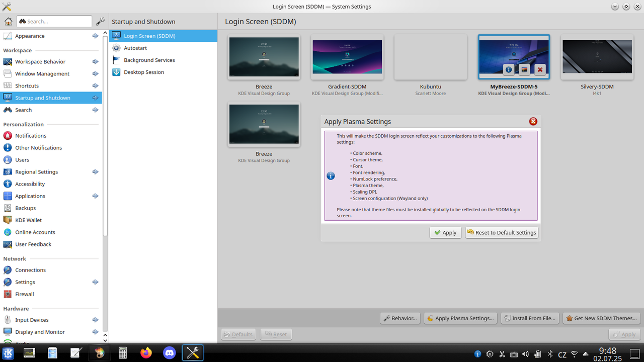Click the Search binoculars icon in the sidebar

[x=8, y=110]
